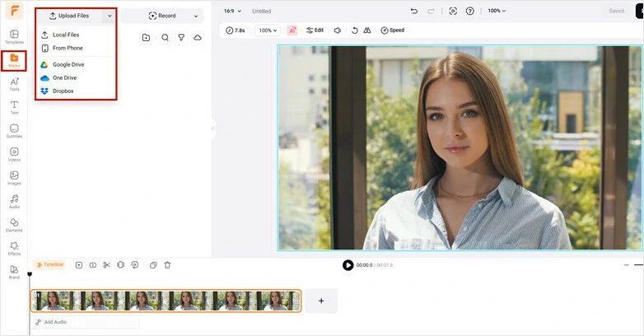Open the Brand sidebar panel
The height and width of the screenshot is (336, 644).
[x=14, y=272]
